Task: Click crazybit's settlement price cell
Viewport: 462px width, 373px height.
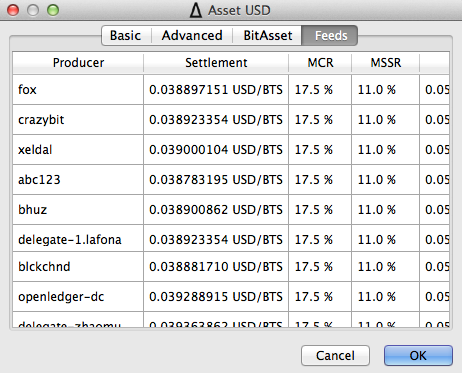Action: 216,120
